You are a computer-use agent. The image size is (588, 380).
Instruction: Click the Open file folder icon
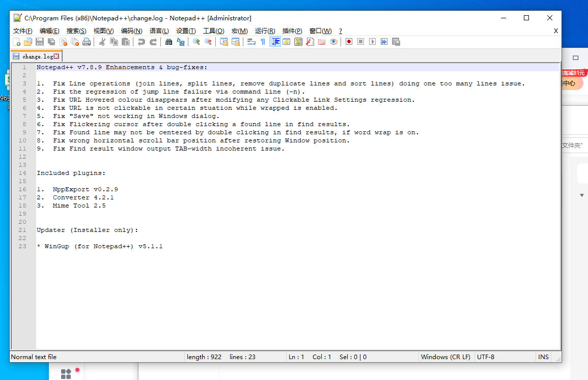(x=28, y=42)
